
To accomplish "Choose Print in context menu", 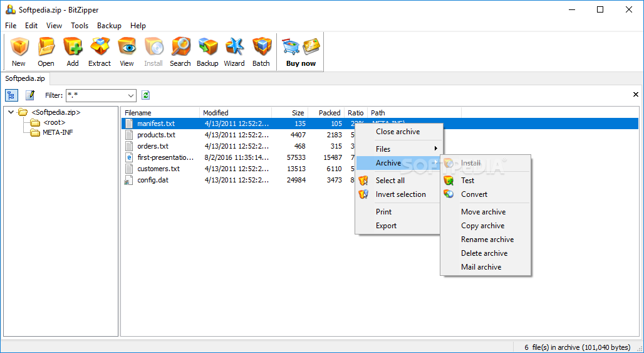I will (x=399, y=212).
